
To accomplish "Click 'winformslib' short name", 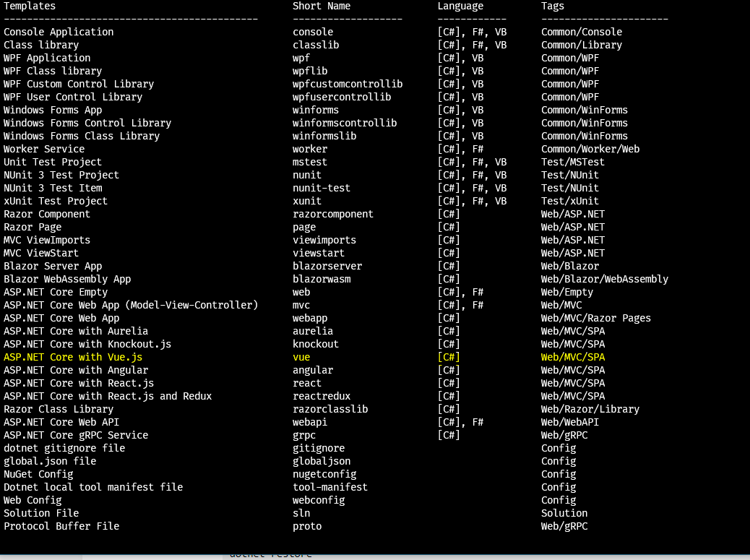I will point(324,136).
